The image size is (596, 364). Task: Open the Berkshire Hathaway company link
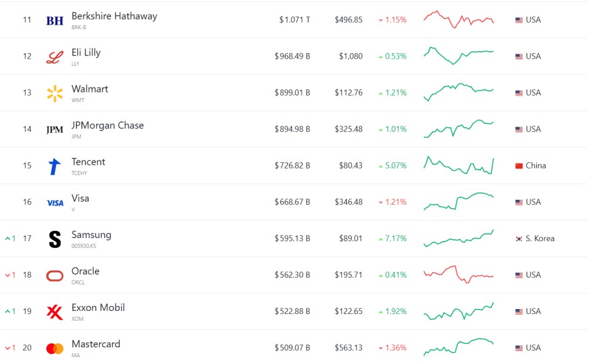click(x=114, y=16)
